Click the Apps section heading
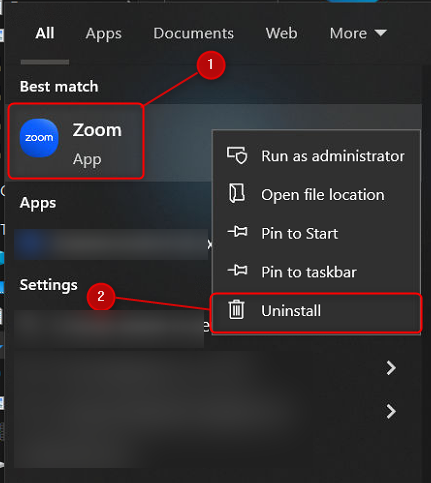The image size is (431, 483). click(x=38, y=204)
